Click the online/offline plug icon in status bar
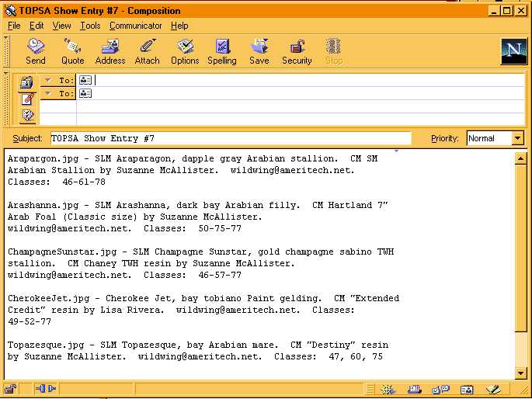 pyautogui.click(x=46, y=388)
